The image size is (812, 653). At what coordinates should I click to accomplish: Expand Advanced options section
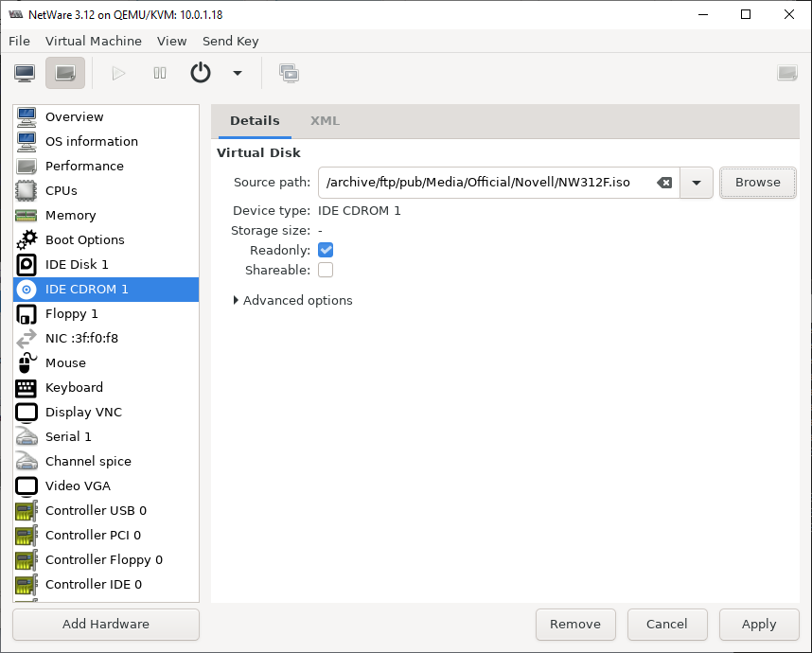point(293,300)
